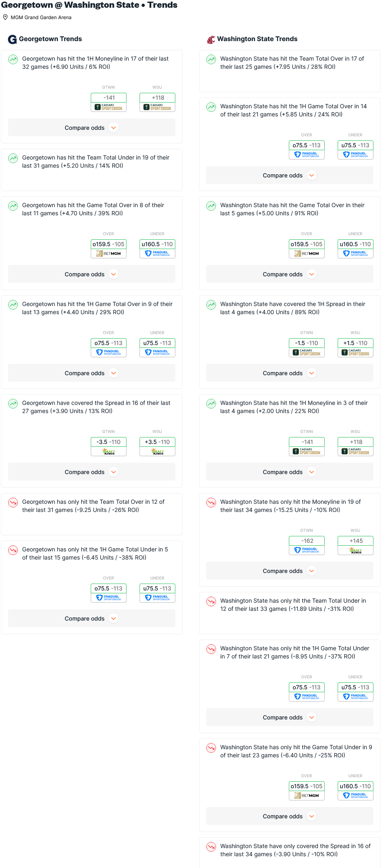Expand Compare odds under Georgetown 1H Moneyline

[92, 127]
